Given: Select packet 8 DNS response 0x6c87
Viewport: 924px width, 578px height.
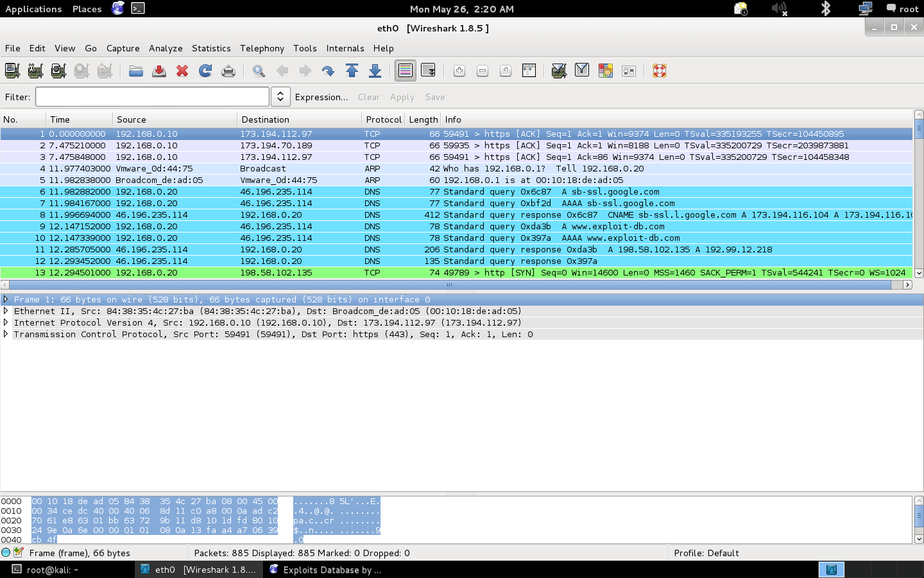Looking at the screenshot, I should (456, 215).
